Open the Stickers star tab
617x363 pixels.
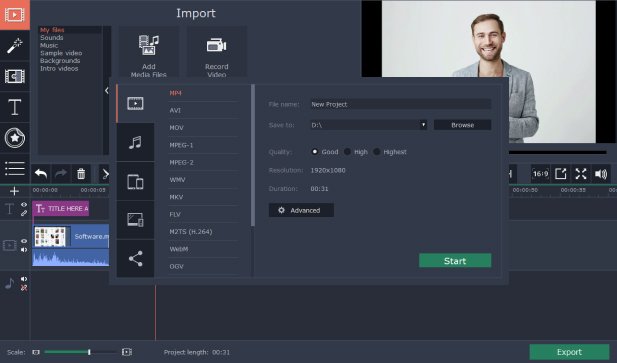click(x=15, y=138)
